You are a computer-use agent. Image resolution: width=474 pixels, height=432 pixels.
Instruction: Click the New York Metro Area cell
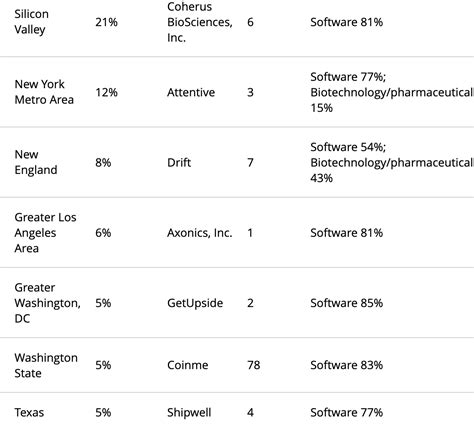coord(44,92)
